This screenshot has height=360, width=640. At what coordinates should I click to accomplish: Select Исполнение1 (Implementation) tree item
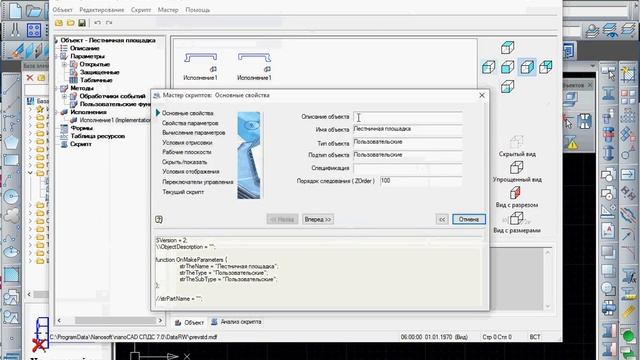pos(115,120)
